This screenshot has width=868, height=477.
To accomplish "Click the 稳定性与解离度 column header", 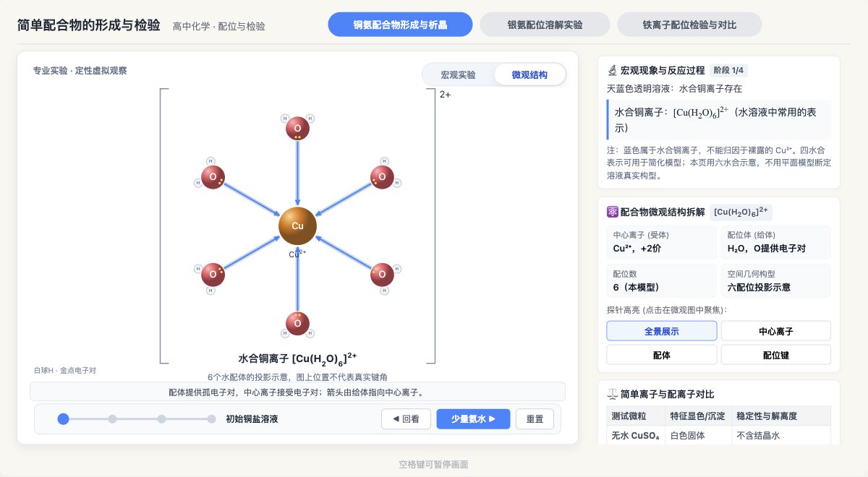I will pyautogui.click(x=780, y=416).
